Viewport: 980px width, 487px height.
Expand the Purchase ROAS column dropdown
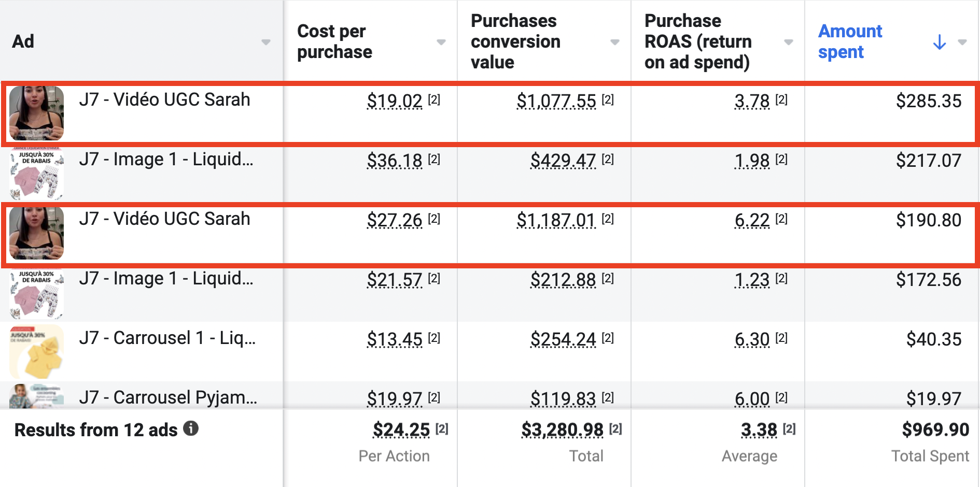(x=788, y=42)
